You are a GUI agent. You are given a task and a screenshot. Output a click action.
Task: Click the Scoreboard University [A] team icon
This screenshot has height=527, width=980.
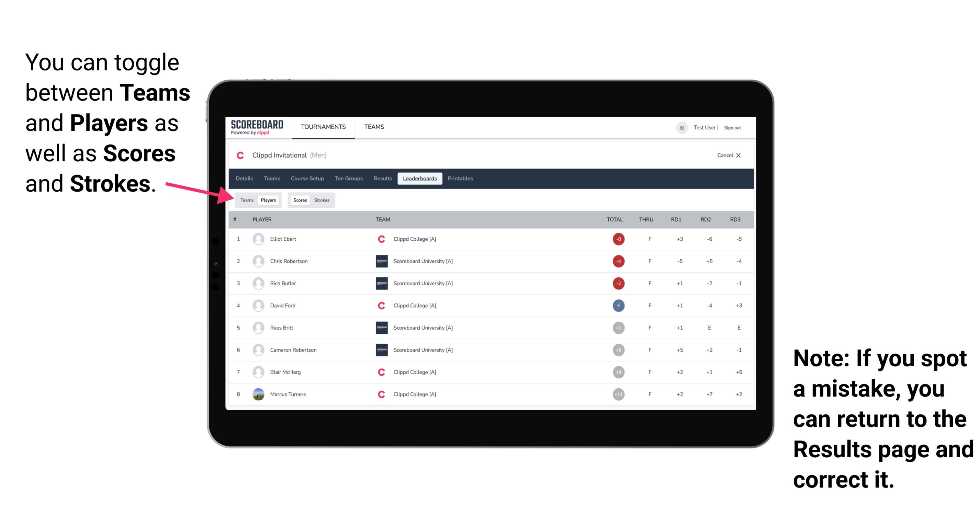(380, 262)
